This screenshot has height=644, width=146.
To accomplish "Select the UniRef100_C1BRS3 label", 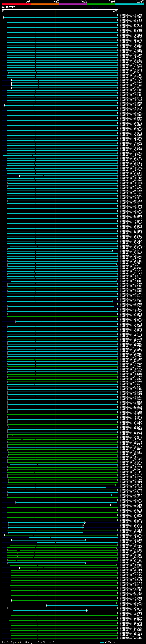I will coord(131,120).
